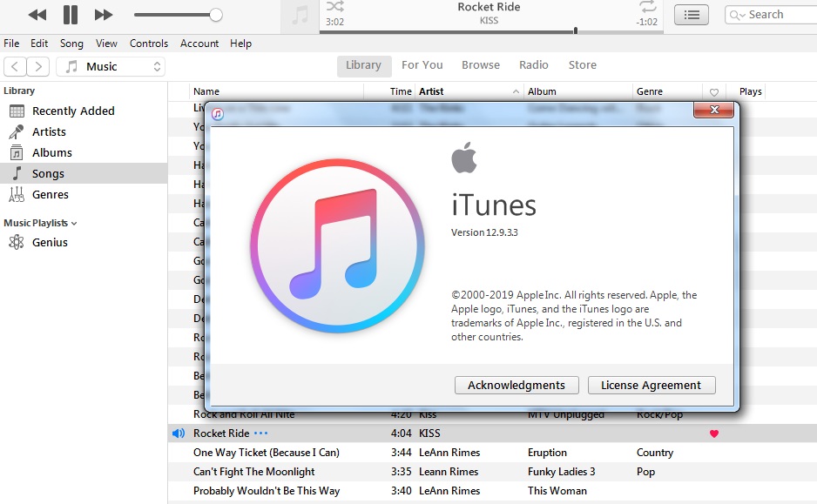Click the speaker icon beside Rocket Ride
The image size is (817, 504).
(x=179, y=433)
